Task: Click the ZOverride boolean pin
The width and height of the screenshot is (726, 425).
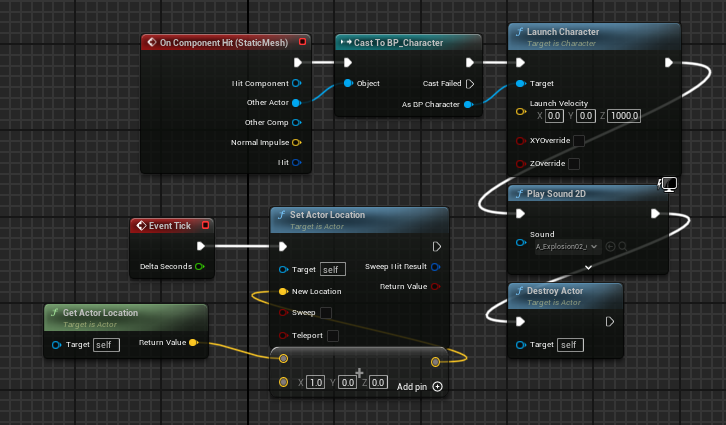Action: (520, 163)
